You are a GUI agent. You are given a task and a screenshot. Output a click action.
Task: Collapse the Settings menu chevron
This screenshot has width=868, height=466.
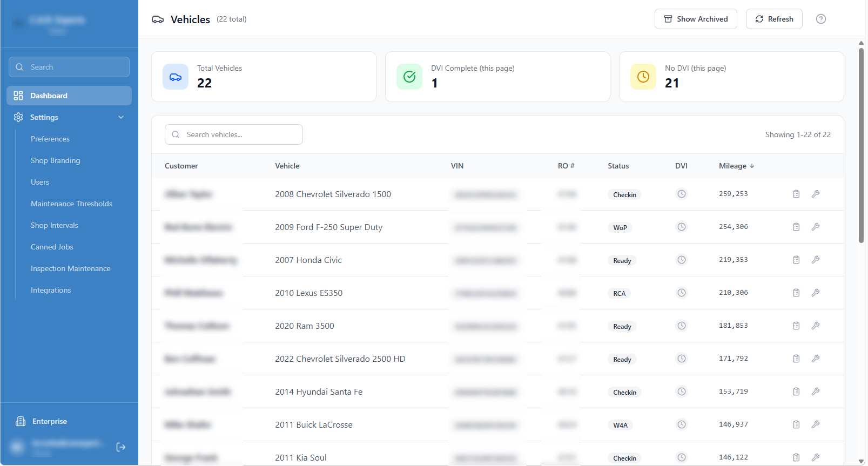(121, 117)
